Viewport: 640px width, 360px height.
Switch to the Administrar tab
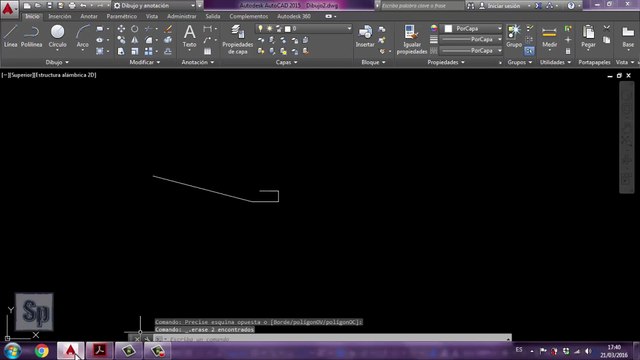(182, 16)
